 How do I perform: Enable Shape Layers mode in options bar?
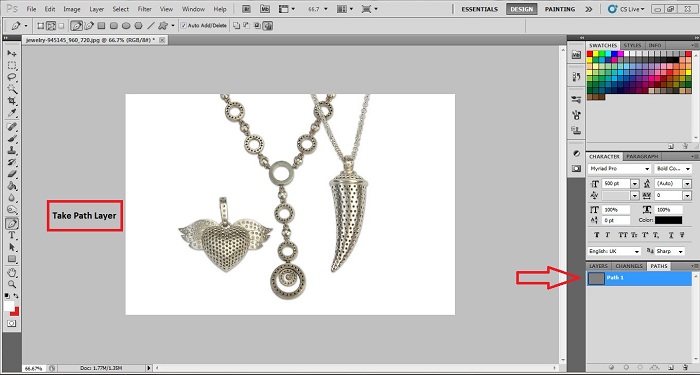tap(41, 26)
